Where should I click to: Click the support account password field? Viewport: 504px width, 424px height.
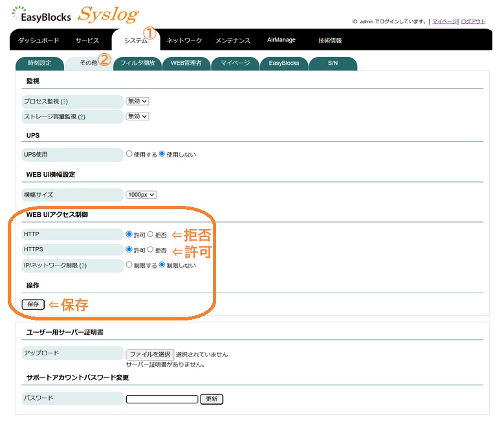(x=162, y=399)
